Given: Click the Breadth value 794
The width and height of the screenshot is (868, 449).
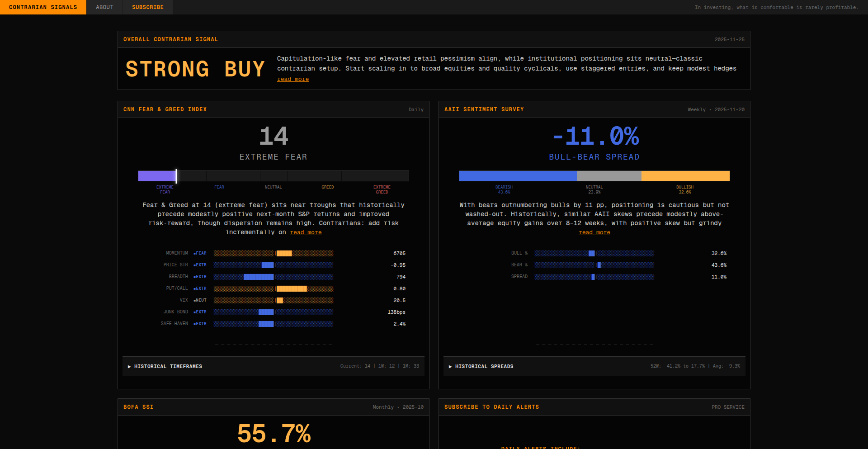Looking at the screenshot, I should 401,277.
